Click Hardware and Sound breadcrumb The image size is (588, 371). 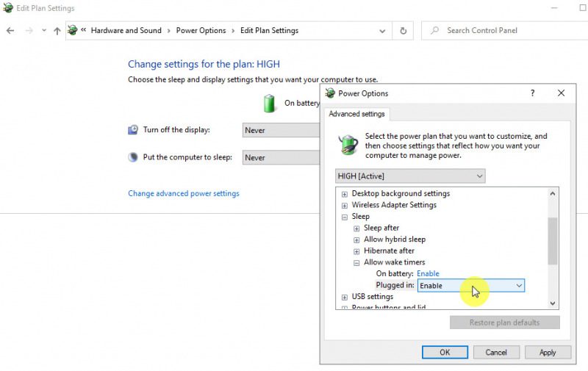tap(126, 30)
